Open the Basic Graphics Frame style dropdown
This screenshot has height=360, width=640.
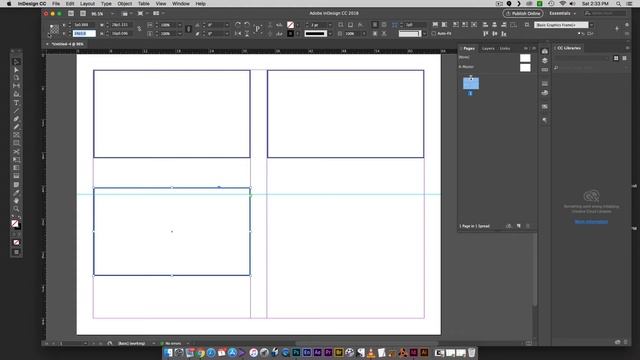tap(591, 25)
